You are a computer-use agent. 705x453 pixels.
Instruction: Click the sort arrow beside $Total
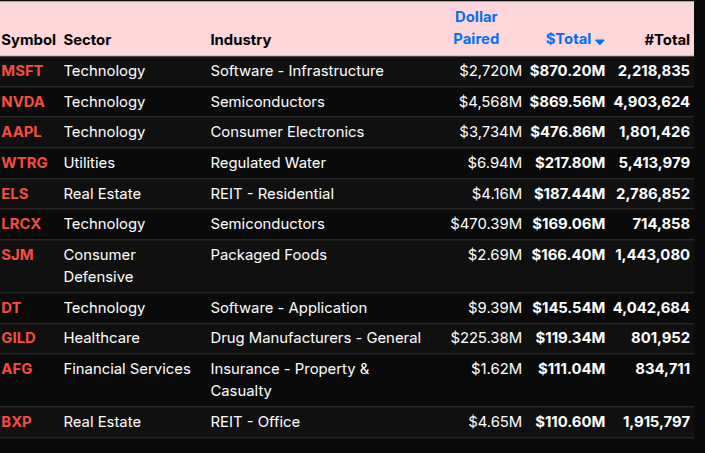[x=600, y=41]
